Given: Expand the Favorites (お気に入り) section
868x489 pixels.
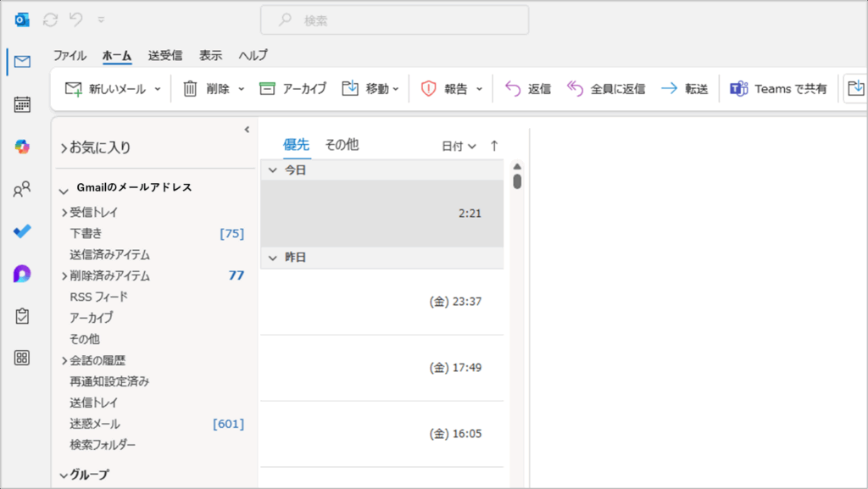Looking at the screenshot, I should (x=95, y=147).
